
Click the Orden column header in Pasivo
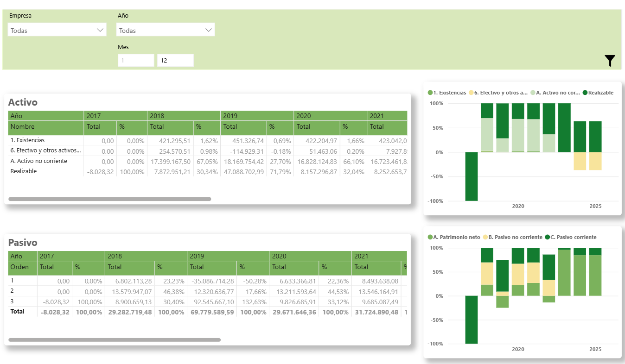click(x=19, y=267)
